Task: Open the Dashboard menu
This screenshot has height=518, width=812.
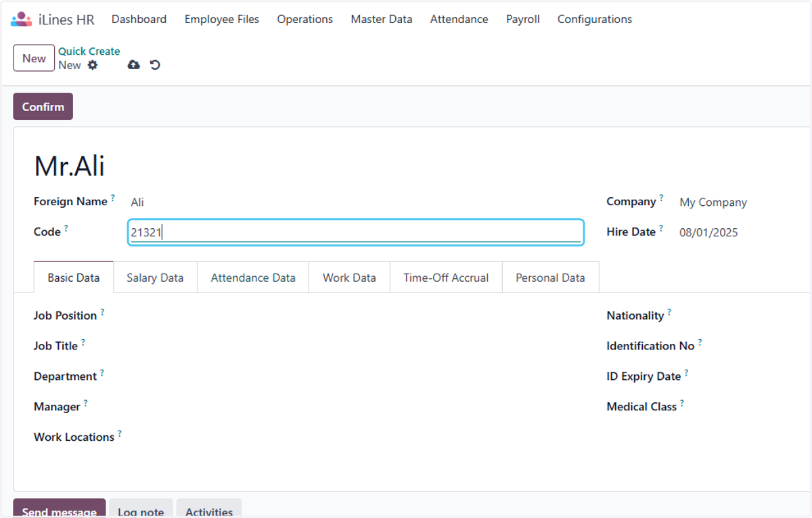Action: (139, 20)
